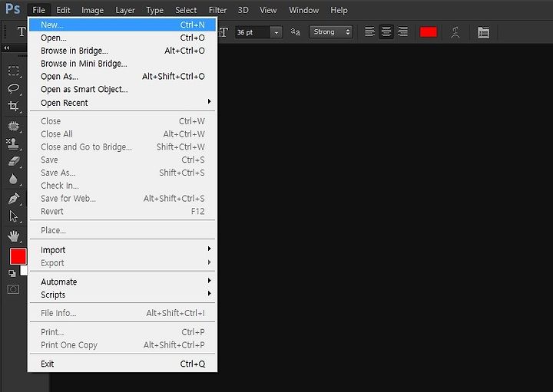Viewport: 553px width, 392px height.
Task: Click the Type tool preset icon
Action: (x=22, y=31)
